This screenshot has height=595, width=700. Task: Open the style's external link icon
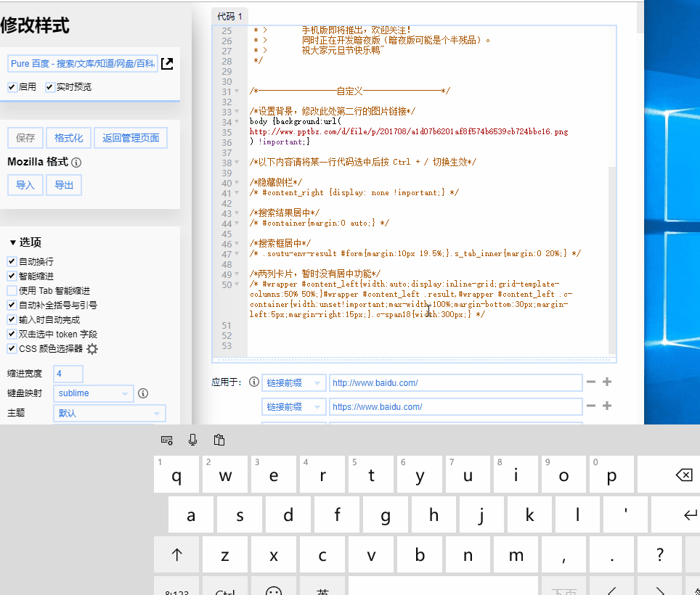167,64
